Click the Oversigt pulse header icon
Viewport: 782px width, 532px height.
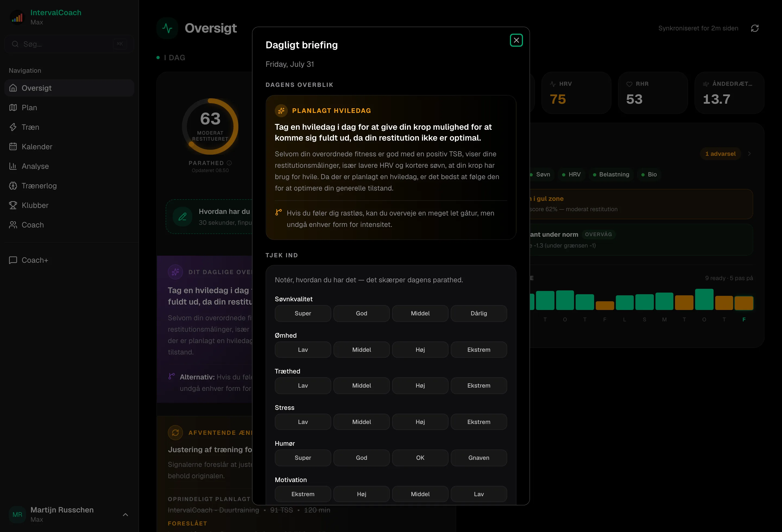coord(167,28)
